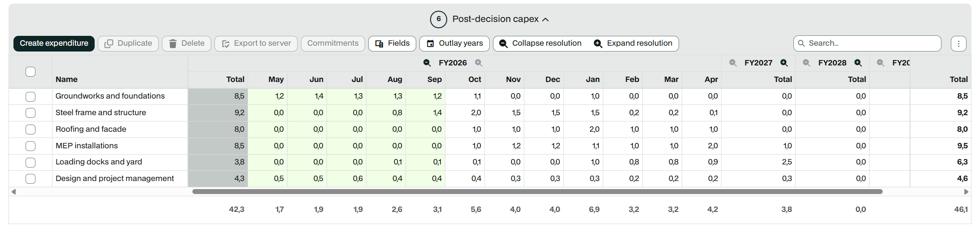Click the FY2026 year label

click(453, 63)
